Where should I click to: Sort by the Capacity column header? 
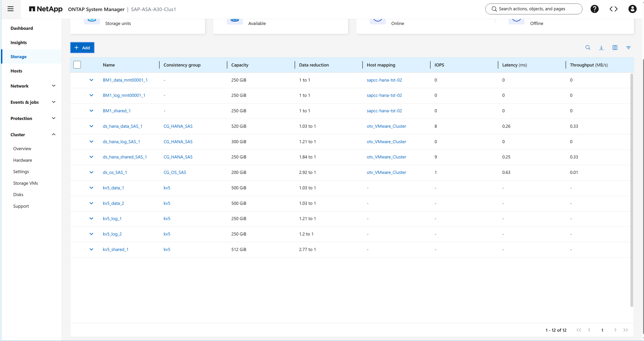point(240,65)
